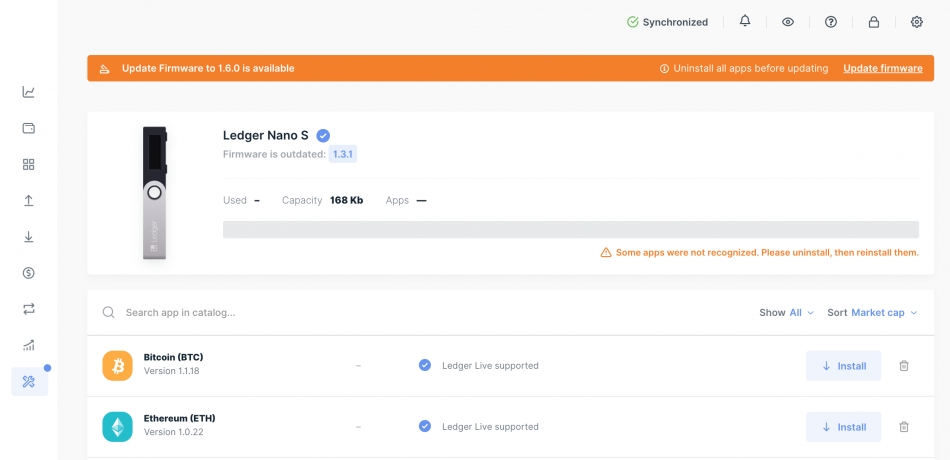Image resolution: width=950 pixels, height=460 pixels.
Task: Click the firmware banner device icon
Action: pos(105,68)
